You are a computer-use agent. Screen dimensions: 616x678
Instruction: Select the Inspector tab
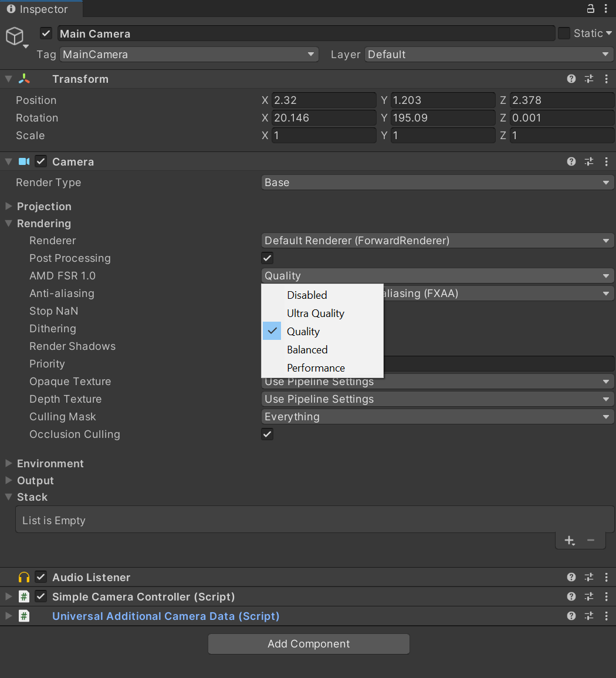[x=38, y=9]
